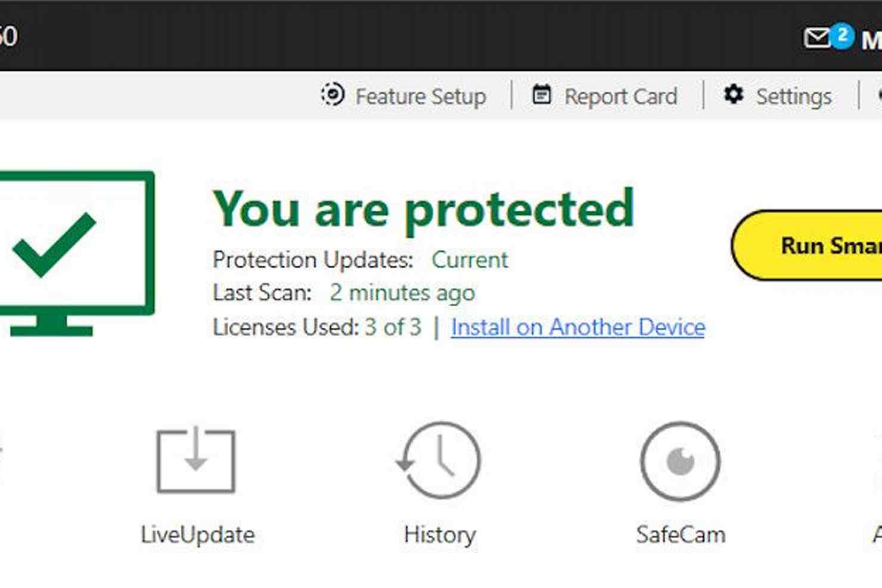Click the History text label

pyautogui.click(x=440, y=535)
